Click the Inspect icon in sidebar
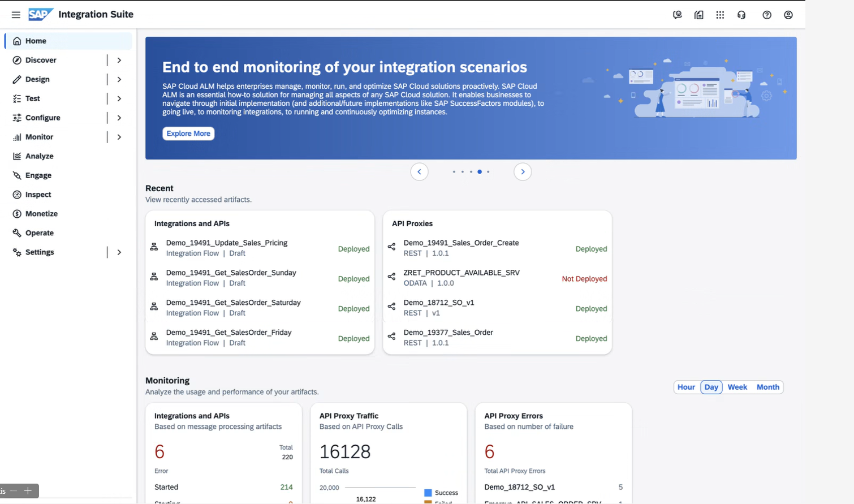Viewport: 854px width, 504px height. click(17, 195)
